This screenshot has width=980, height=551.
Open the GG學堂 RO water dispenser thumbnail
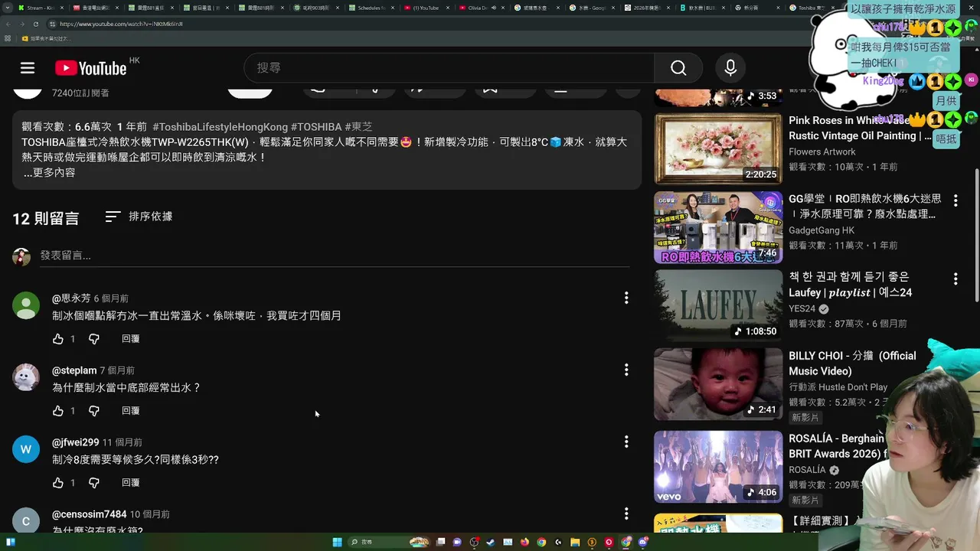click(x=718, y=227)
